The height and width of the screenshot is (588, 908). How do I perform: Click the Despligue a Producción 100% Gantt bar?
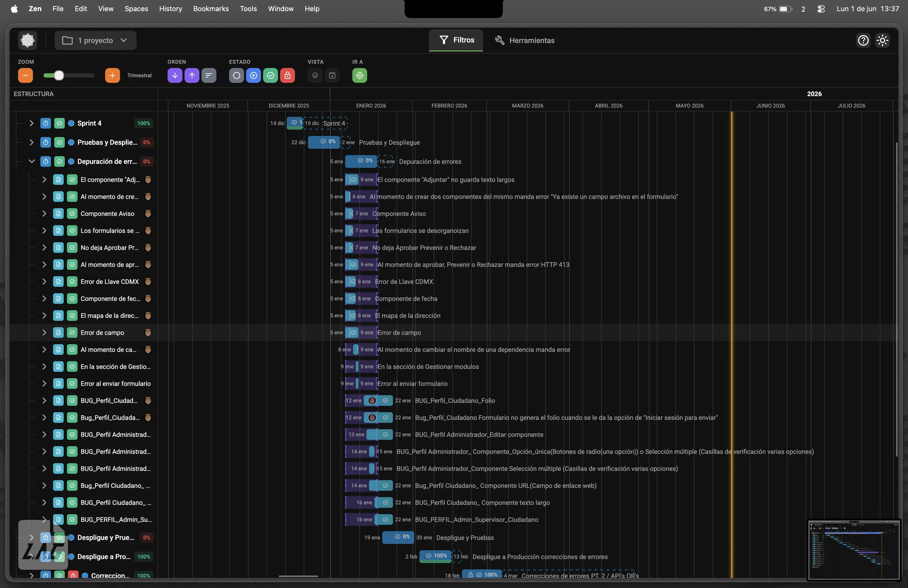pyautogui.click(x=435, y=556)
